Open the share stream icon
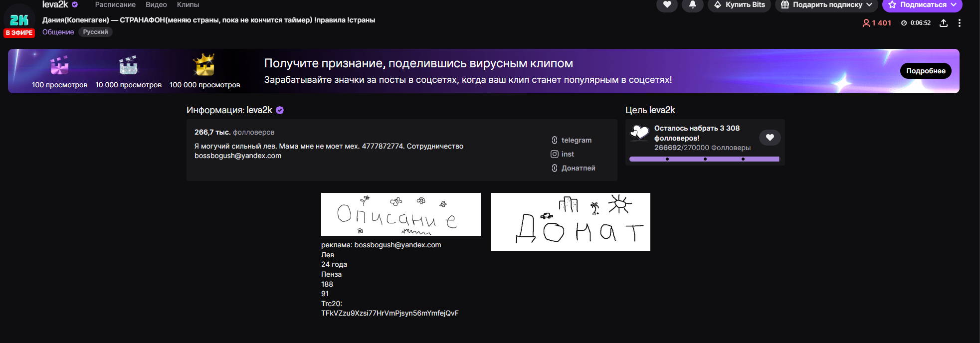 [x=944, y=23]
